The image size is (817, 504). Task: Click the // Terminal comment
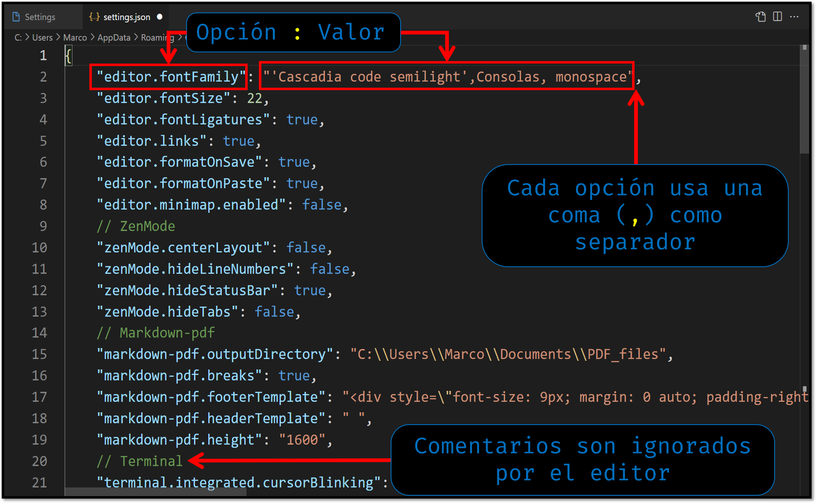click(x=140, y=461)
